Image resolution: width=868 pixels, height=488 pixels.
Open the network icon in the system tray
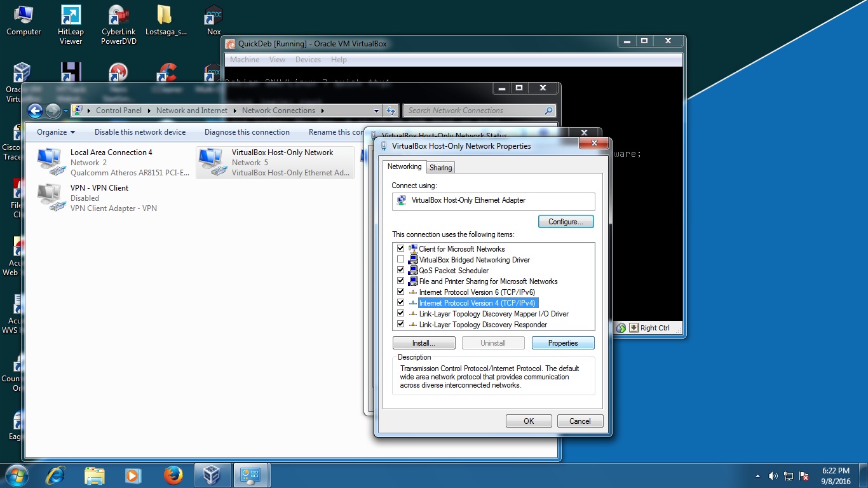tap(789, 476)
